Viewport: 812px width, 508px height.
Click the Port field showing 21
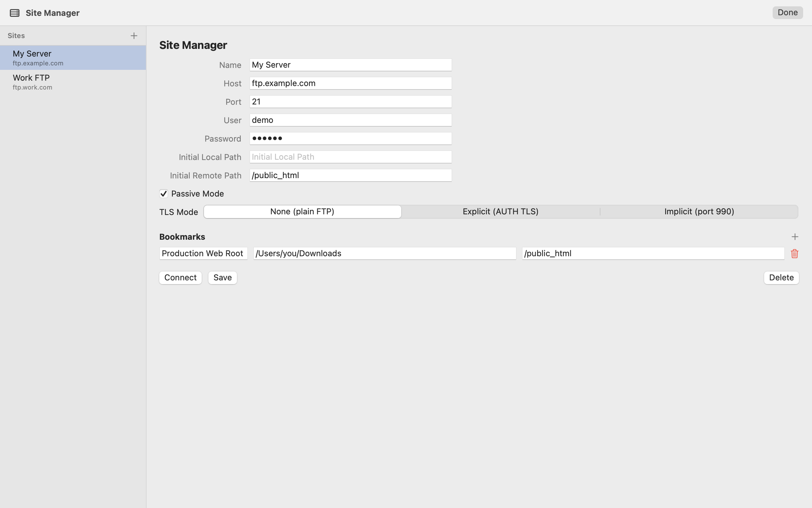coord(350,102)
